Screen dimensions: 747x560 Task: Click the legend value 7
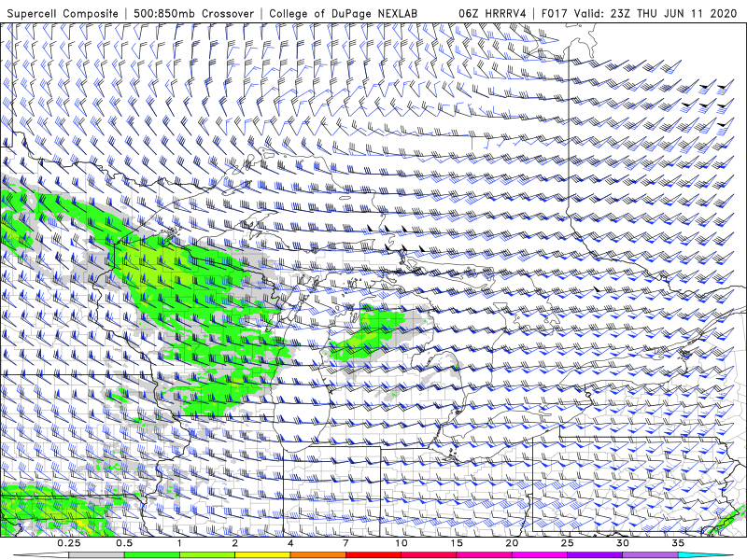pos(345,543)
